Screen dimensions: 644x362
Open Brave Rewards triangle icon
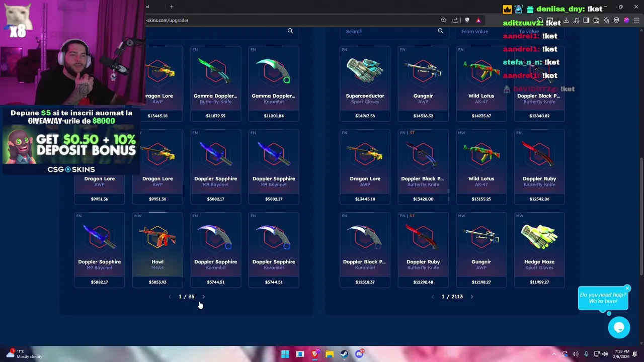(x=478, y=20)
